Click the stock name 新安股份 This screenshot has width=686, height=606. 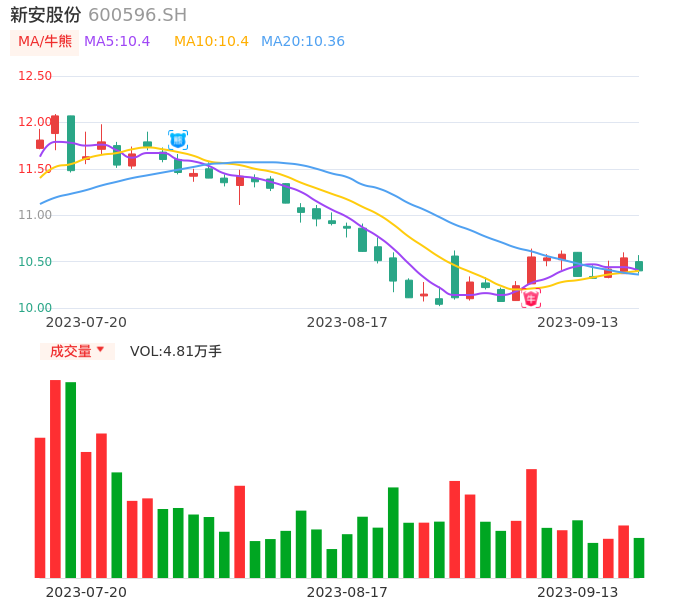(46, 15)
